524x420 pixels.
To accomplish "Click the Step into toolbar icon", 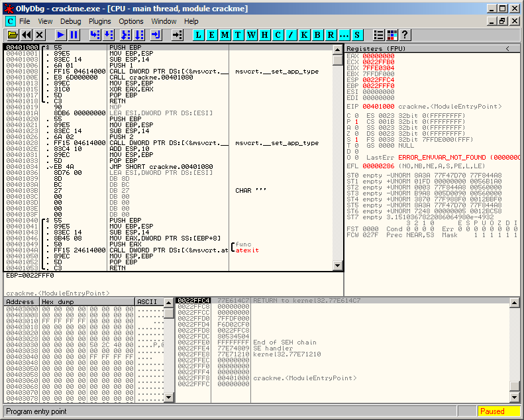I will [x=95, y=34].
